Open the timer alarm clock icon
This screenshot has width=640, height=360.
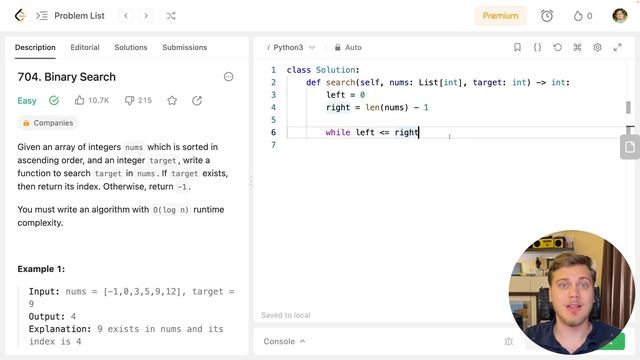click(547, 16)
